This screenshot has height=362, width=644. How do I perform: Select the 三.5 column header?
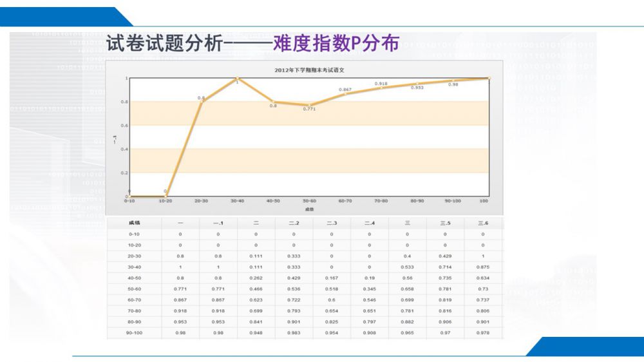[x=445, y=223]
